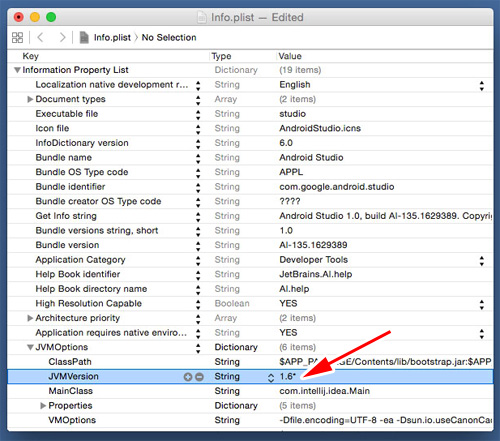Expand Document types array
This screenshot has height=441, width=500.
click(30, 99)
